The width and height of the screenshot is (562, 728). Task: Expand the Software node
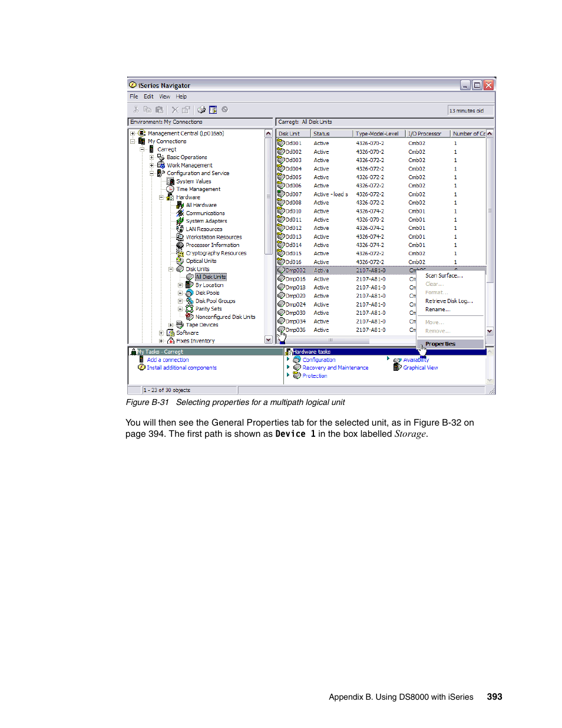coord(161,333)
